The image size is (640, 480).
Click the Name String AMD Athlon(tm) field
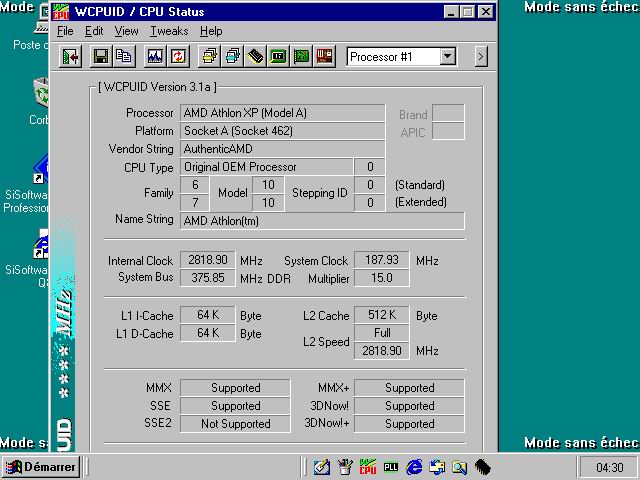pyautogui.click(x=322, y=221)
